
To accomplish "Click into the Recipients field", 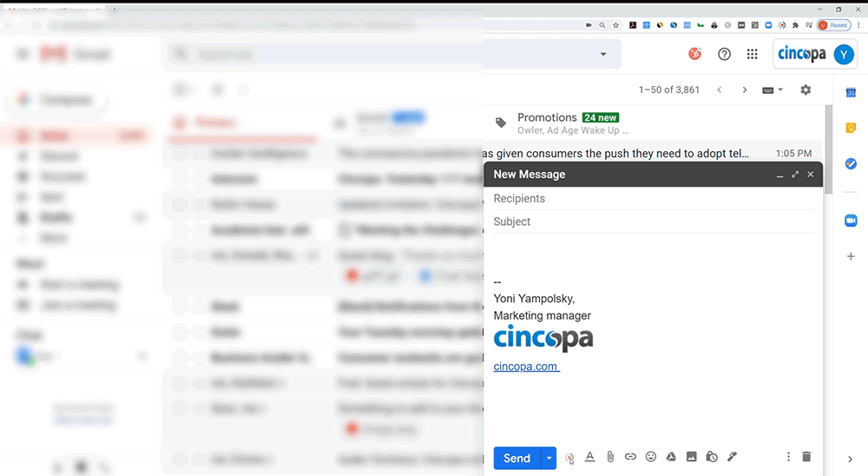I will (651, 199).
